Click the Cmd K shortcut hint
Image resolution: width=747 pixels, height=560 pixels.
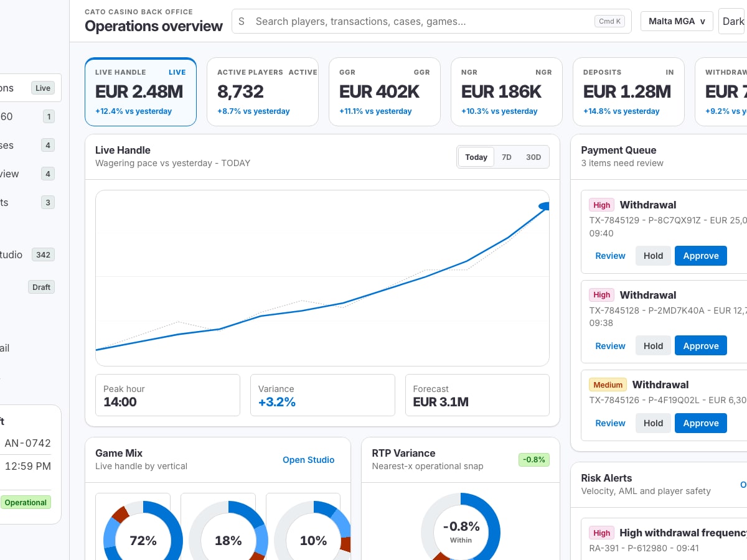609,21
